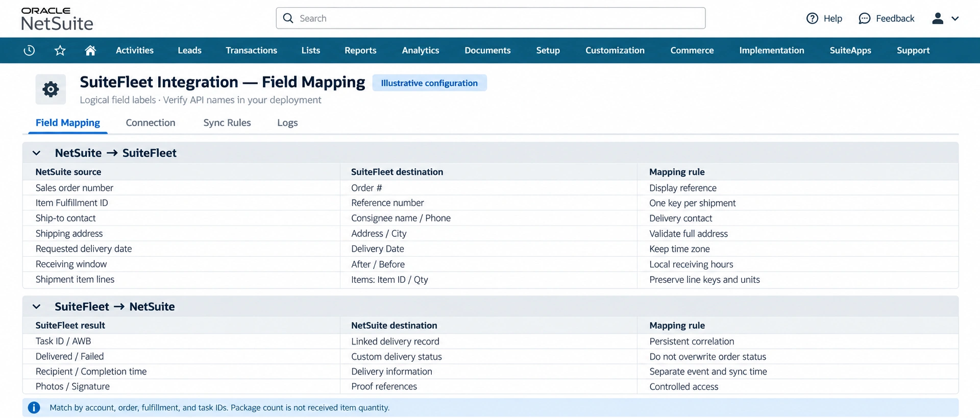Open the Documents menu

pyautogui.click(x=487, y=50)
